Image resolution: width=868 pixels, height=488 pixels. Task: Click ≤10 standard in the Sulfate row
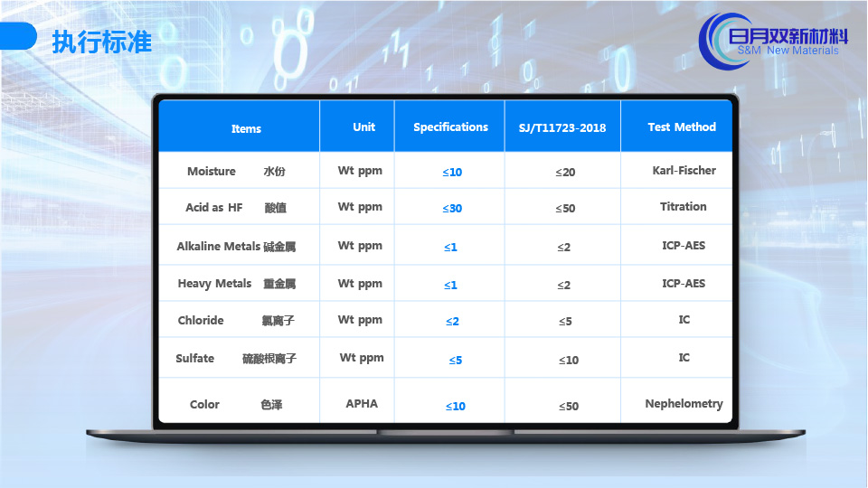[569, 361]
